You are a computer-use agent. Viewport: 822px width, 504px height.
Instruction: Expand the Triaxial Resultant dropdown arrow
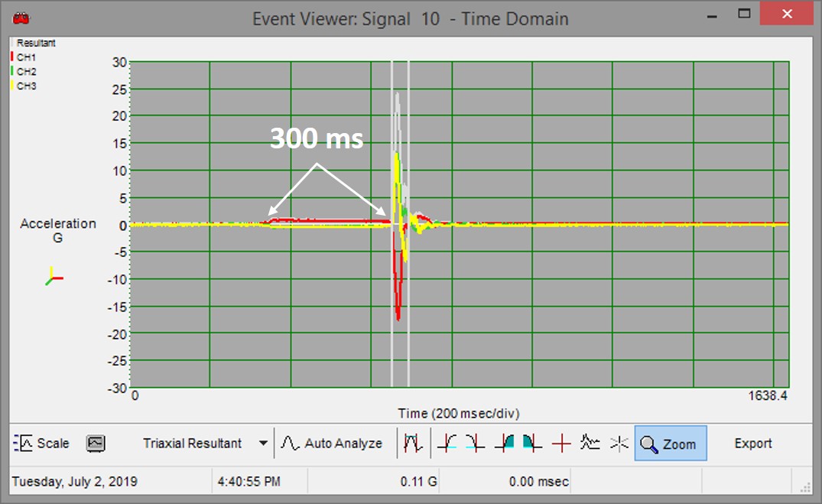pos(263,443)
